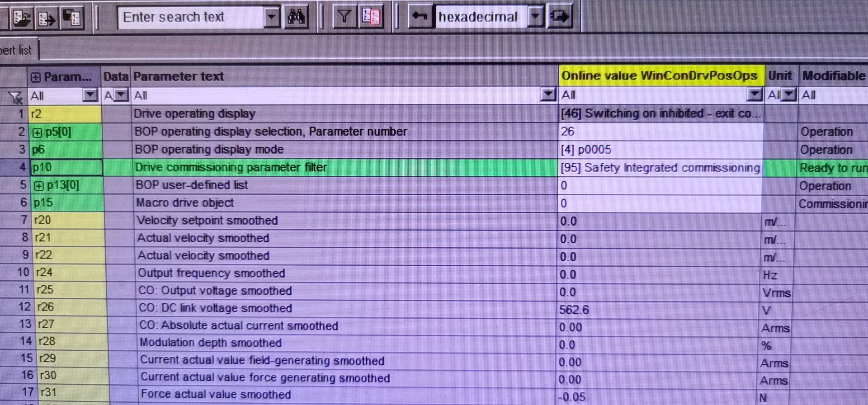Click the Vrms unit cell
868x405 pixels.
point(776,293)
